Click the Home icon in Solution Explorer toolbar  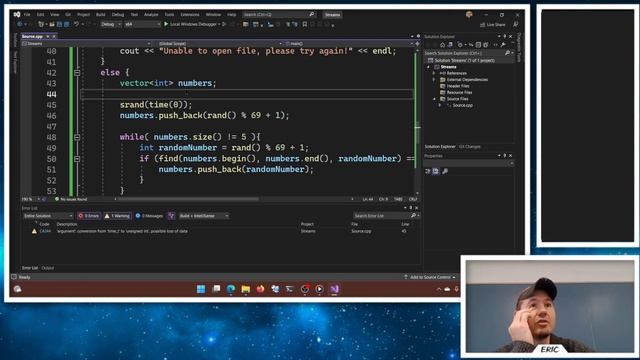pyautogui.click(x=442, y=44)
